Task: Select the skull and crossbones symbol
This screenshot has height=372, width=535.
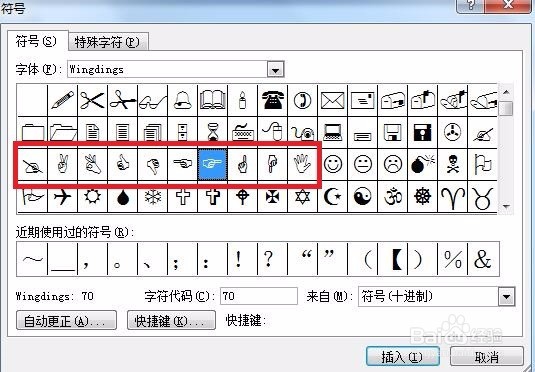Action: (x=453, y=164)
